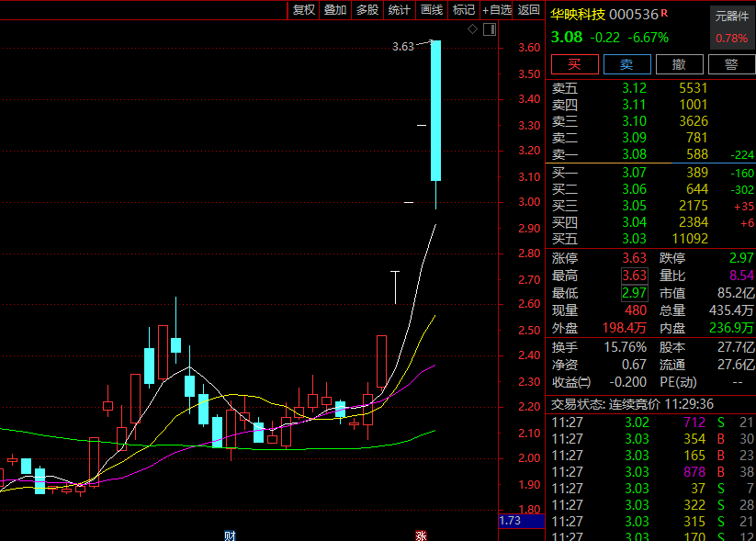Switch to 多股 multi-stock view
Image resolution: width=756 pixels, height=541 pixels.
click(x=367, y=10)
